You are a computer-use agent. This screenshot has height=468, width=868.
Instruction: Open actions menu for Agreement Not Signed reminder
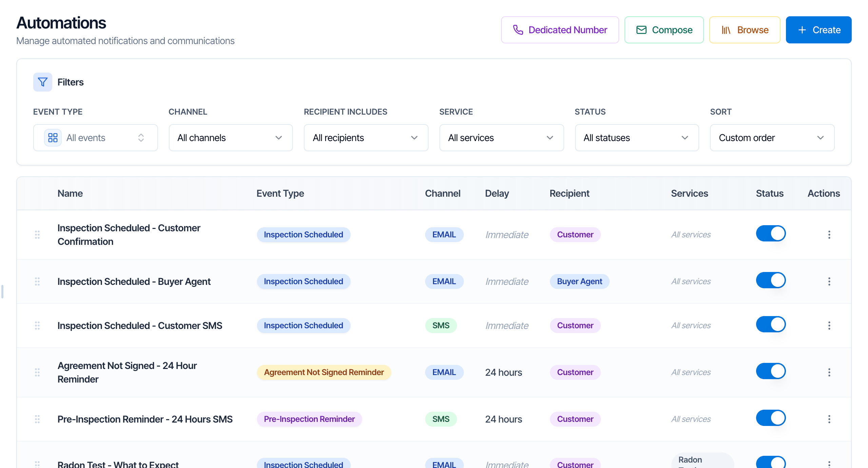829,372
